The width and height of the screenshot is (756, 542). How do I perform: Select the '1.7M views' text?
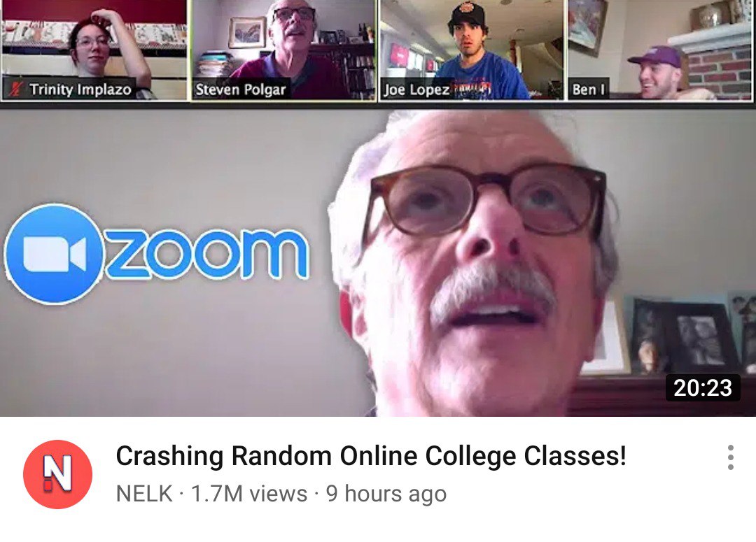[248, 494]
